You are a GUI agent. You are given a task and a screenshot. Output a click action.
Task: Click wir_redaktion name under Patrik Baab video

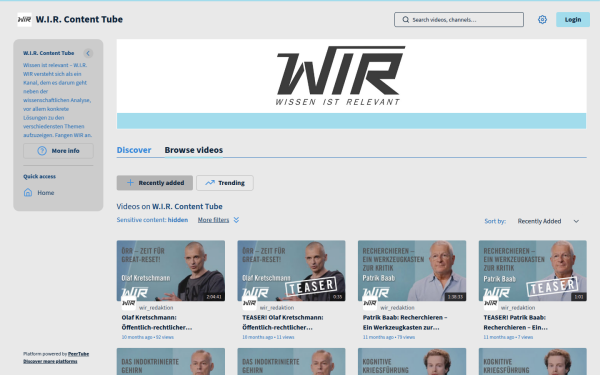point(397,308)
